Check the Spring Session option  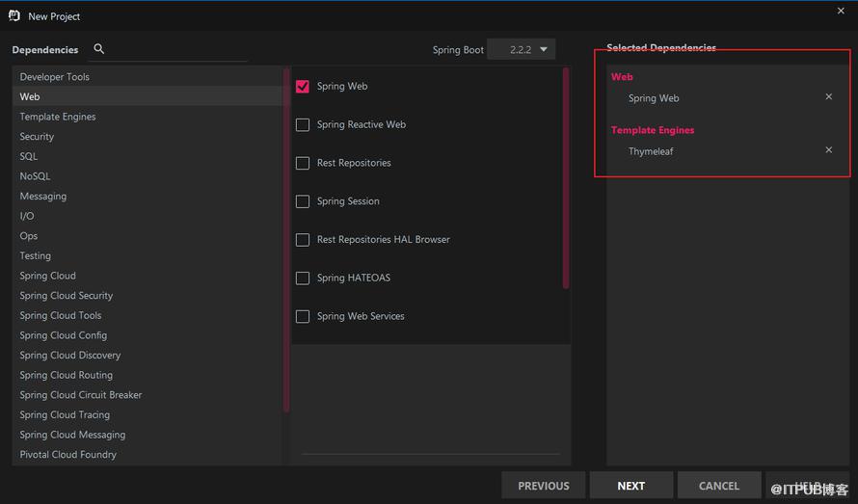(x=303, y=201)
